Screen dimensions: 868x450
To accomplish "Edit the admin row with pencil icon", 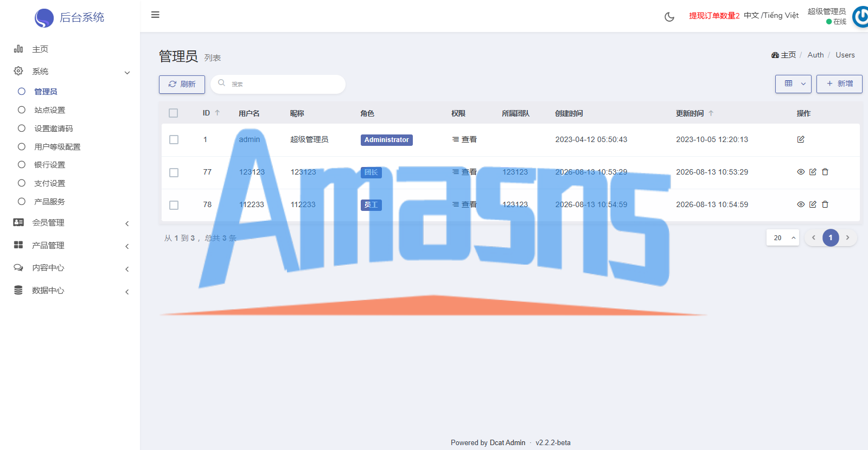I will pos(801,139).
